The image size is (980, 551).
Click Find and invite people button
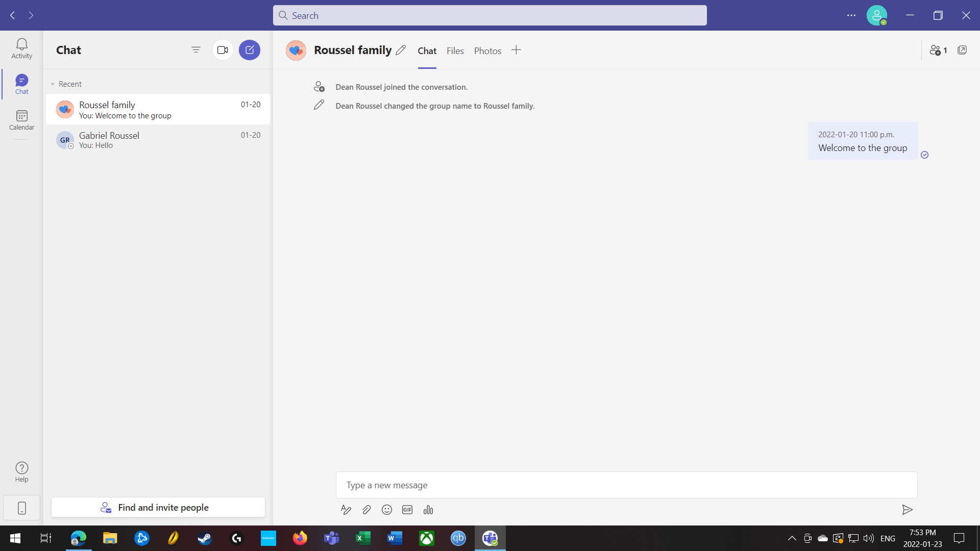158,507
